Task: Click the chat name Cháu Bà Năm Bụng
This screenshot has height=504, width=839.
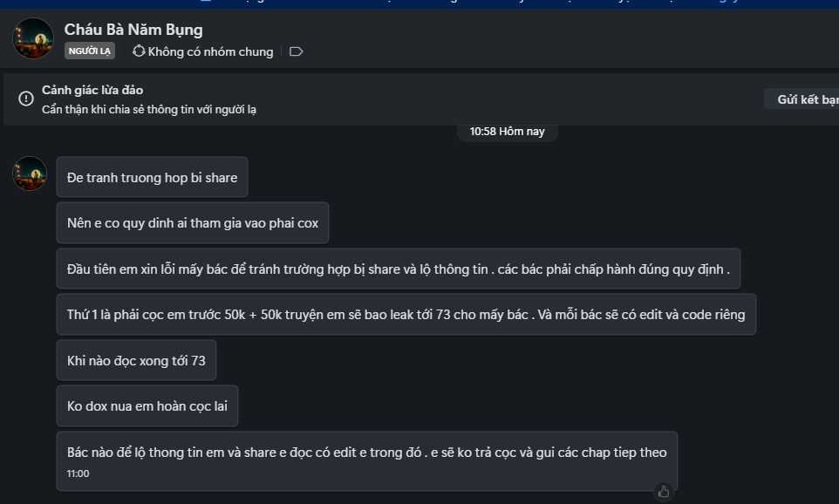Action: coord(133,30)
